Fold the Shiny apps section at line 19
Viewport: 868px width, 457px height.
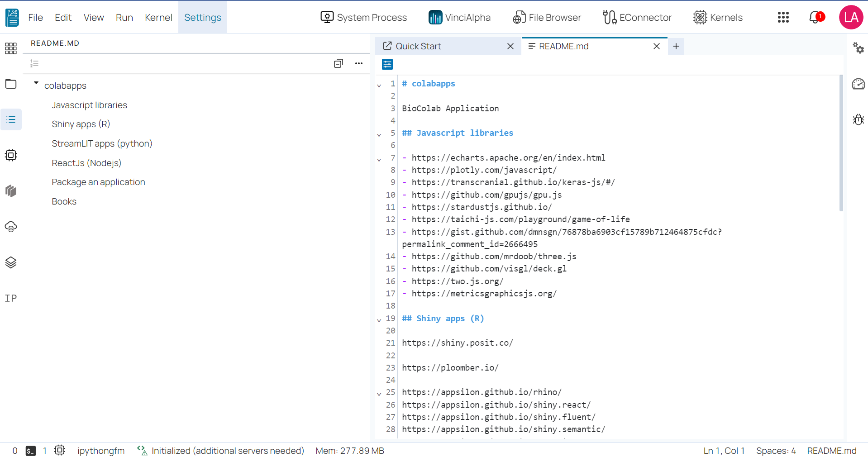pos(379,320)
